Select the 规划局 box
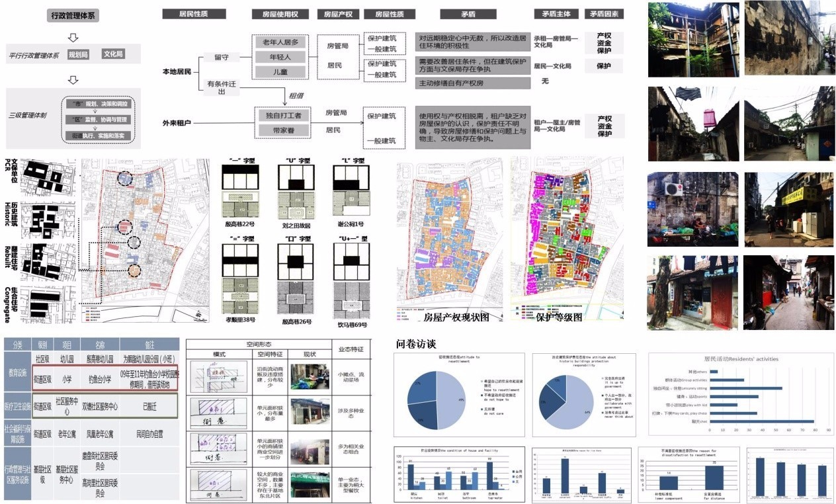Image resolution: width=836 pixels, height=504 pixels. (78, 54)
